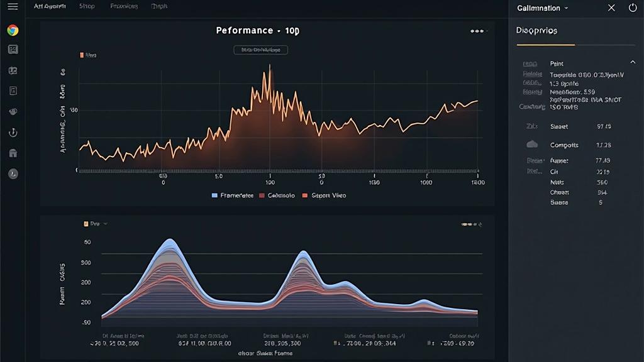Open the monitor-shaped icon below the Chrome icon
This screenshot has height=362, width=644.
click(x=13, y=50)
